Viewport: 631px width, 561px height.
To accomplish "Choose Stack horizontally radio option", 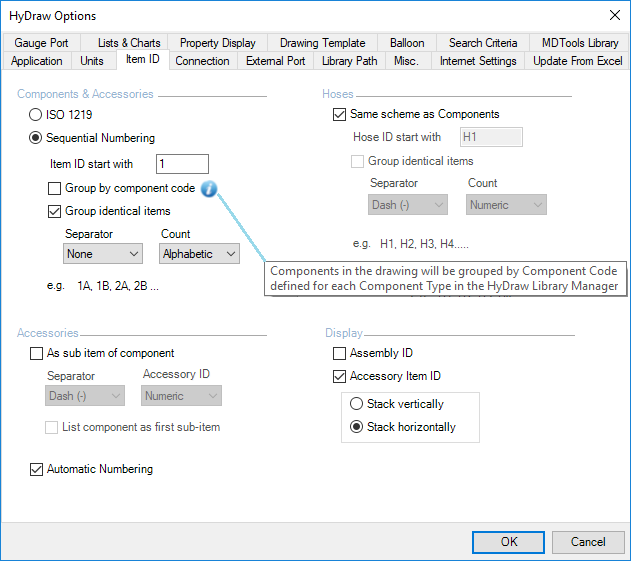I will pos(356,427).
